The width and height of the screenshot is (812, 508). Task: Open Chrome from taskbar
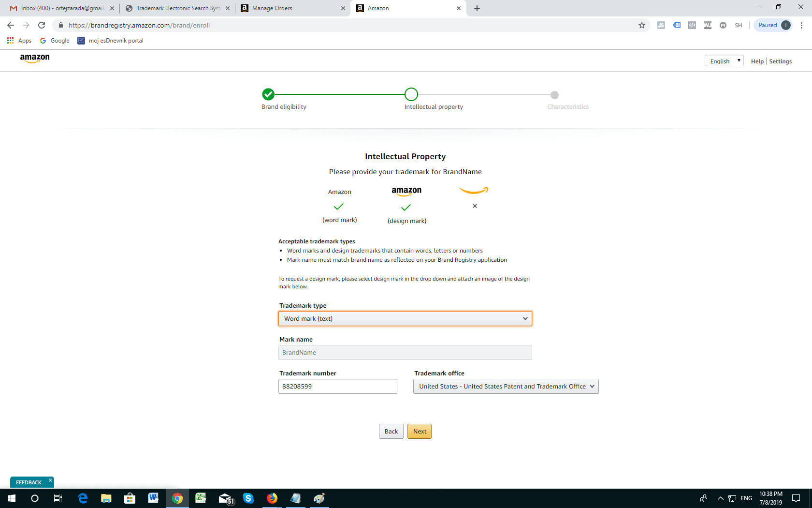[177, 498]
